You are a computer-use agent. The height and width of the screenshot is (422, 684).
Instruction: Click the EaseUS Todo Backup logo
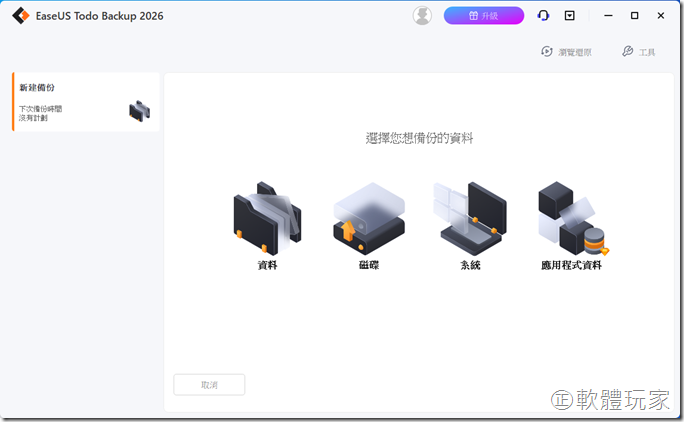pos(19,16)
